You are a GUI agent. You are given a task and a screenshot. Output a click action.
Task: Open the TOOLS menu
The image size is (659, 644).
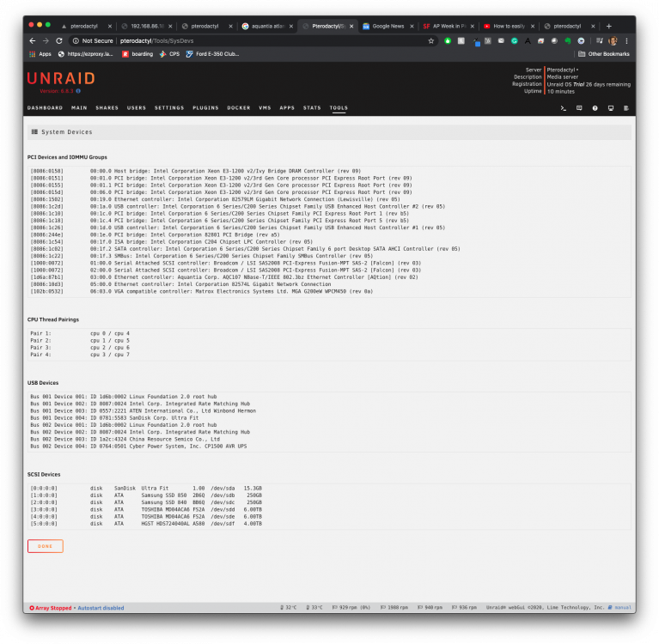tap(339, 108)
